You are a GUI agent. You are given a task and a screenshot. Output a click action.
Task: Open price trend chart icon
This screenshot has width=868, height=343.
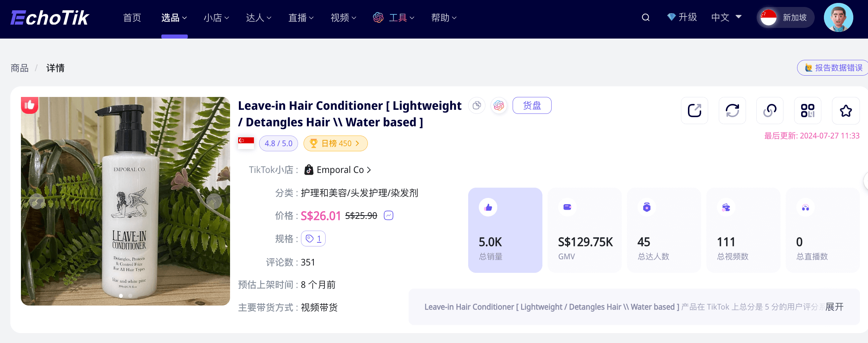click(388, 216)
